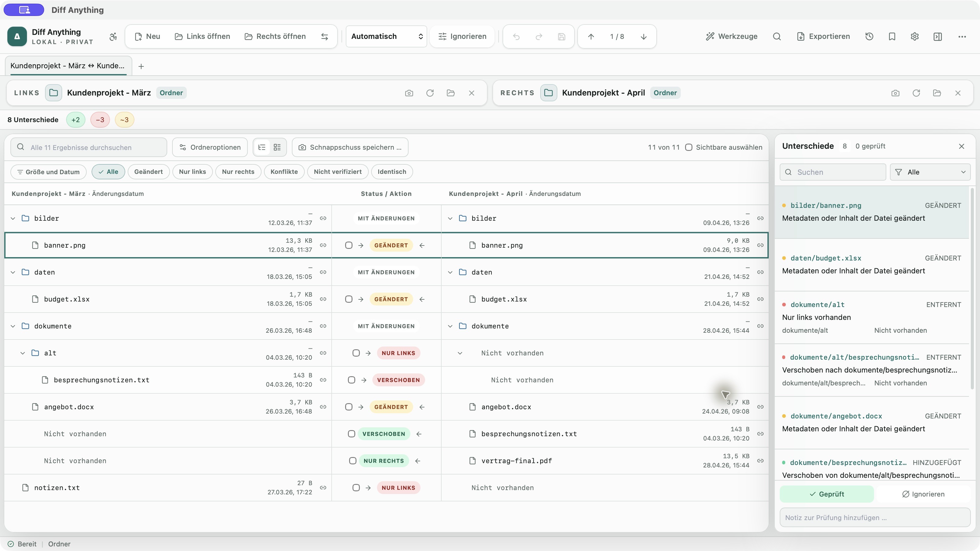
Task: Enable Sichtbare auswählen checkbox
Action: [688, 147]
